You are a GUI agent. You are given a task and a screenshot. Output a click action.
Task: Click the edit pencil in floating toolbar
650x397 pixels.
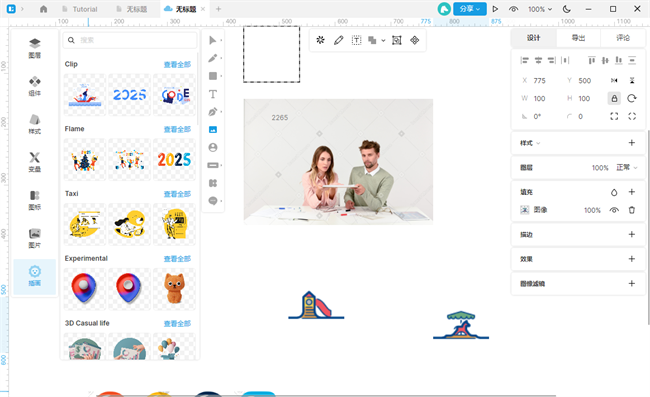(x=339, y=40)
